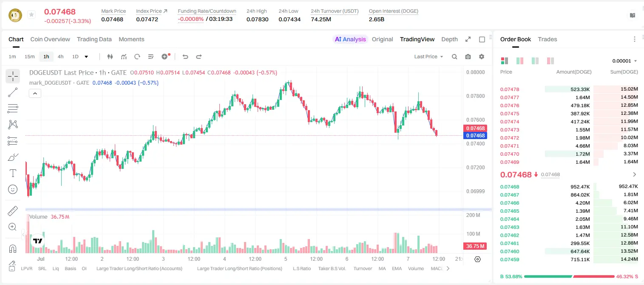Expand more timeframes arrow next to 1D

(x=86, y=57)
